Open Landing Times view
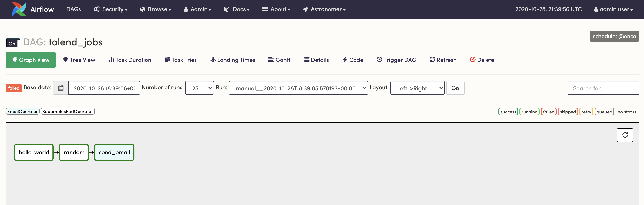 232,60
